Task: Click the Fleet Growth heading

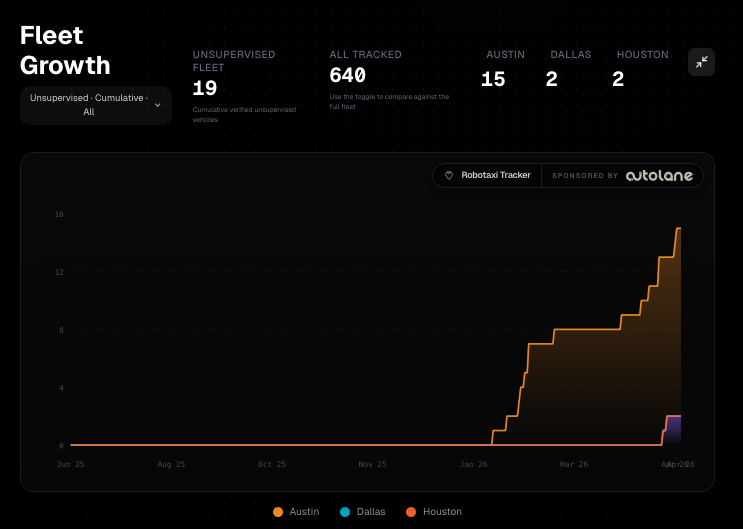Action: click(x=65, y=50)
